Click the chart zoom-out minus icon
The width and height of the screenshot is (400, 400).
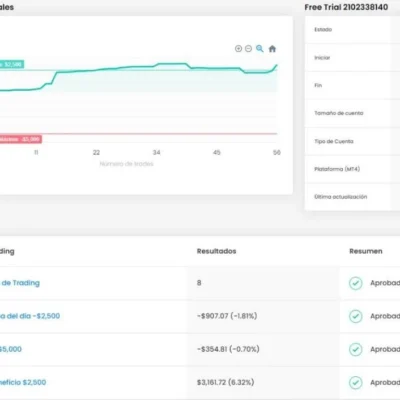coord(248,49)
